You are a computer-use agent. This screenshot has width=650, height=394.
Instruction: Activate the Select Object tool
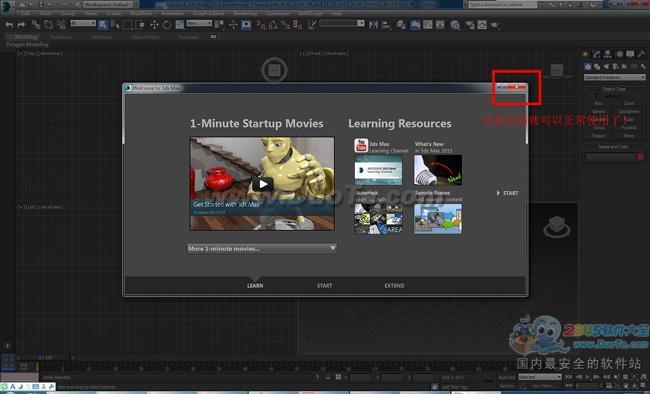(103, 25)
